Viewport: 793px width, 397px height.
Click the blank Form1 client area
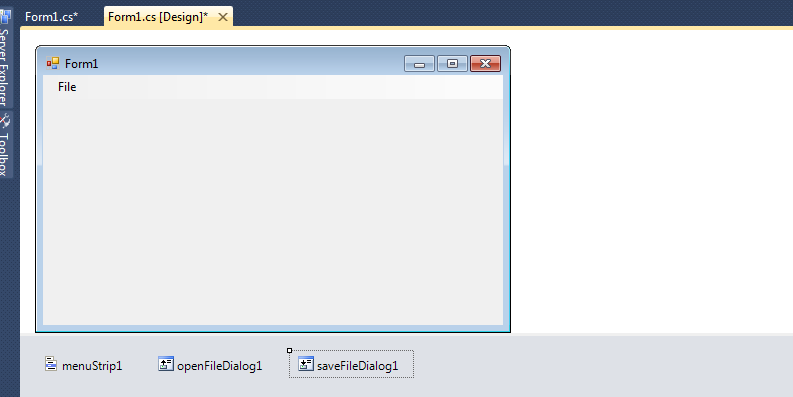tap(273, 211)
